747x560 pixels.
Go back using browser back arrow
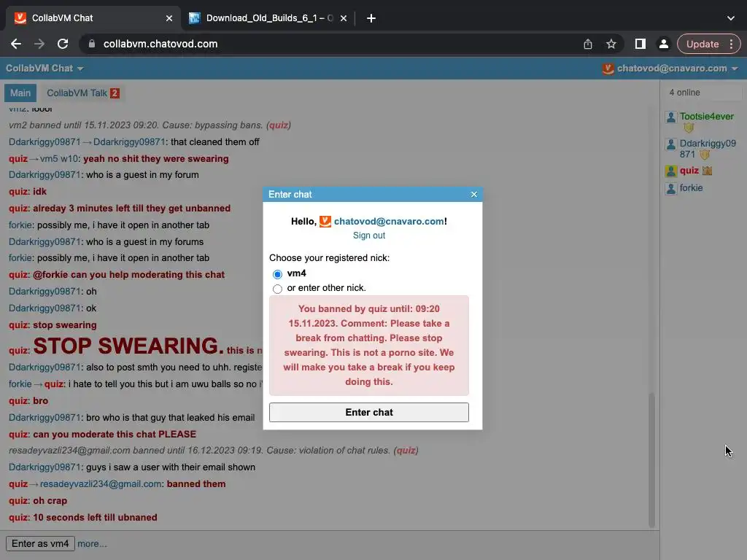(16, 44)
